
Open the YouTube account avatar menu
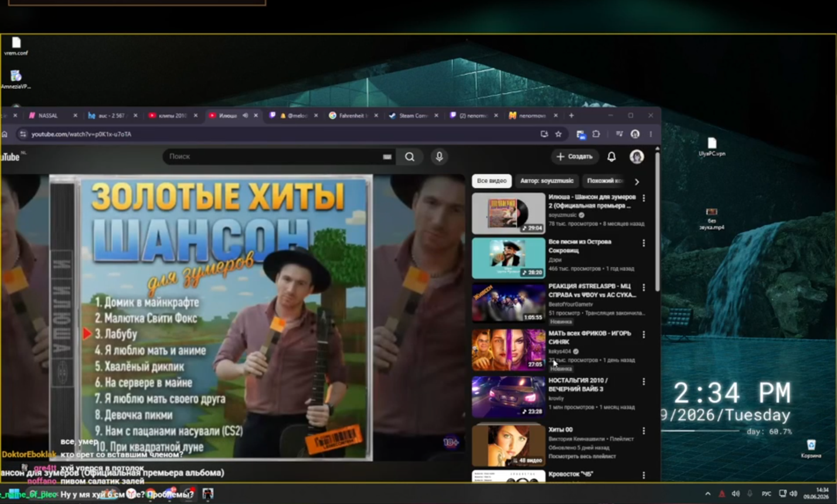(637, 156)
